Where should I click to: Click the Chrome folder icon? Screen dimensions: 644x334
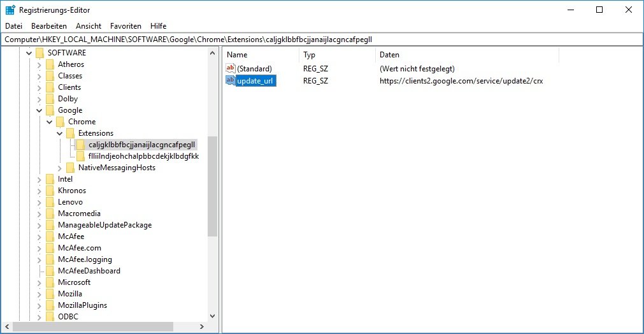pos(61,122)
